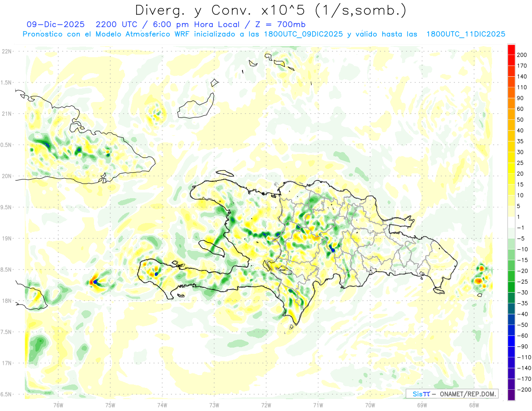Click the '19N' latitude label

(x=6, y=239)
